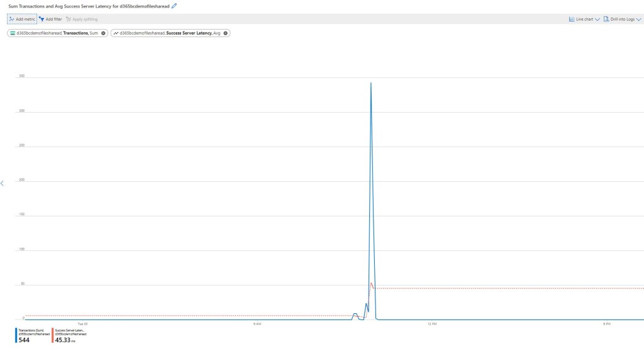Screen dimensions: 644x351
Task: Click the blue Transactions legend color bar
Action: tap(16, 335)
